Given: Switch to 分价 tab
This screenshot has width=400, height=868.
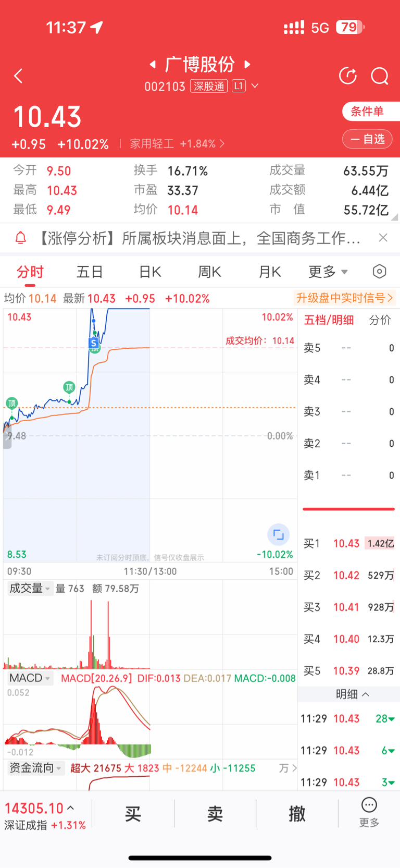Looking at the screenshot, I should 380,320.
